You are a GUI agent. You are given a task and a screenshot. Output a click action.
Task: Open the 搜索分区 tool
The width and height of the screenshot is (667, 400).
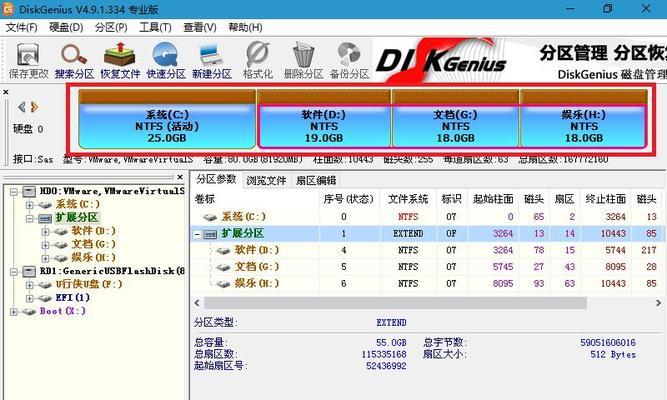74,60
